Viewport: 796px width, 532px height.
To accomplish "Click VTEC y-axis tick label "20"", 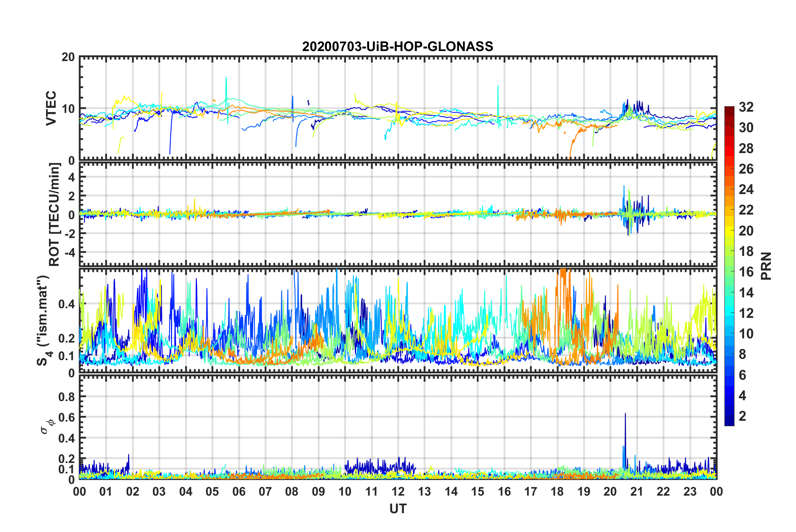I will click(68, 57).
